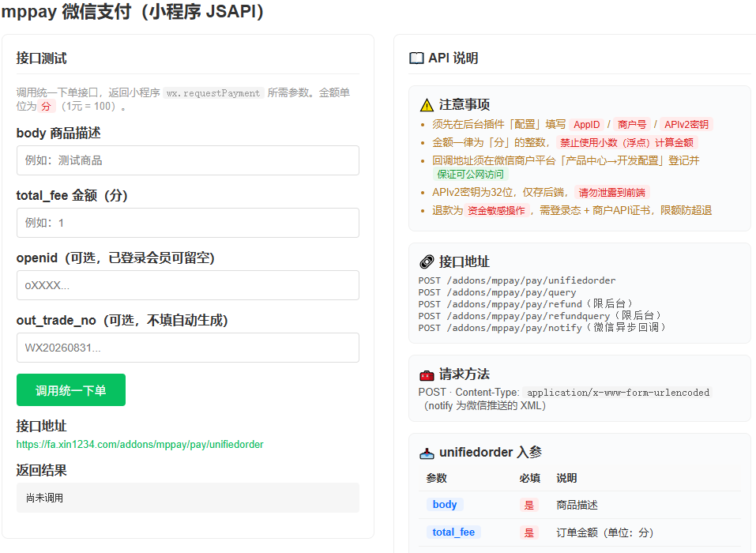Click the POST /addons/mppay/pay/query line

pyautogui.click(x=497, y=292)
